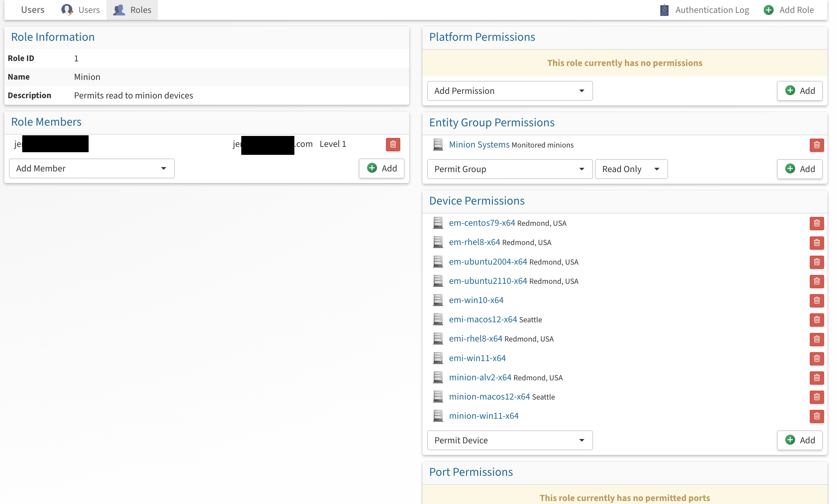This screenshot has height=504, width=837.
Task: Click server icon next to Minion Systems
Action: [x=438, y=145]
